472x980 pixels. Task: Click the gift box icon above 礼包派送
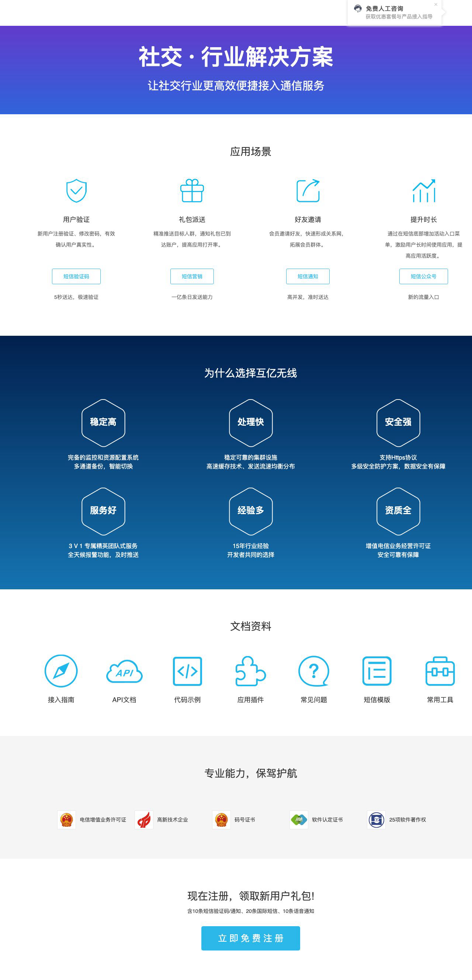[192, 191]
